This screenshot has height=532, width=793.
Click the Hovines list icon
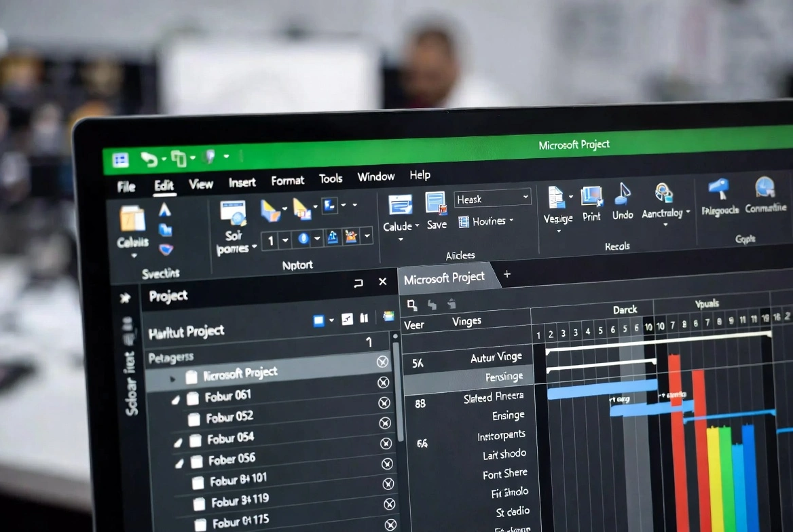[464, 221]
